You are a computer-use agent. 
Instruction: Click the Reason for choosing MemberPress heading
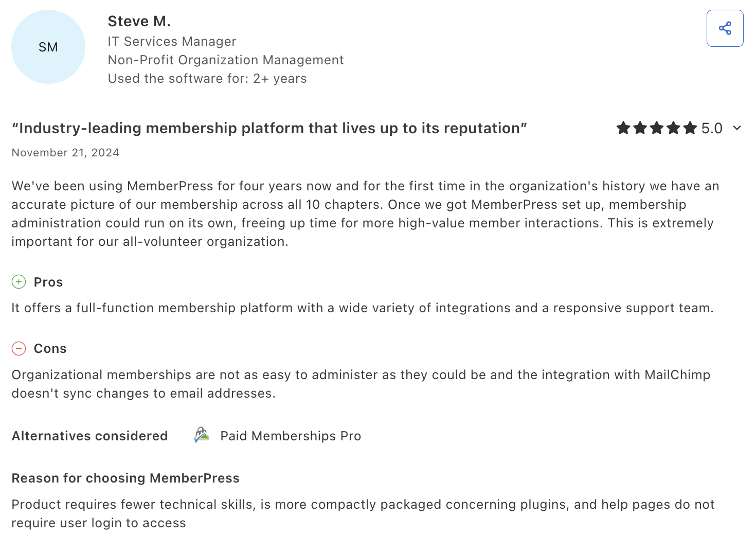pyautogui.click(x=125, y=478)
